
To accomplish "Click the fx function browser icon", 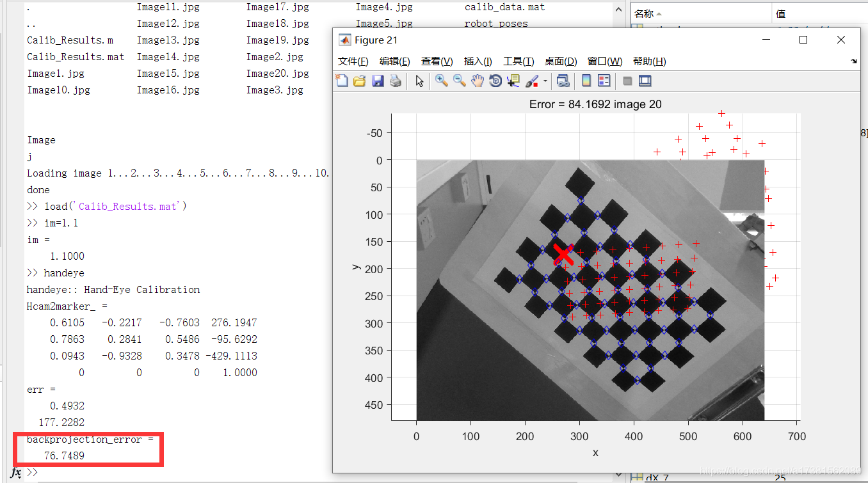I will [x=17, y=473].
